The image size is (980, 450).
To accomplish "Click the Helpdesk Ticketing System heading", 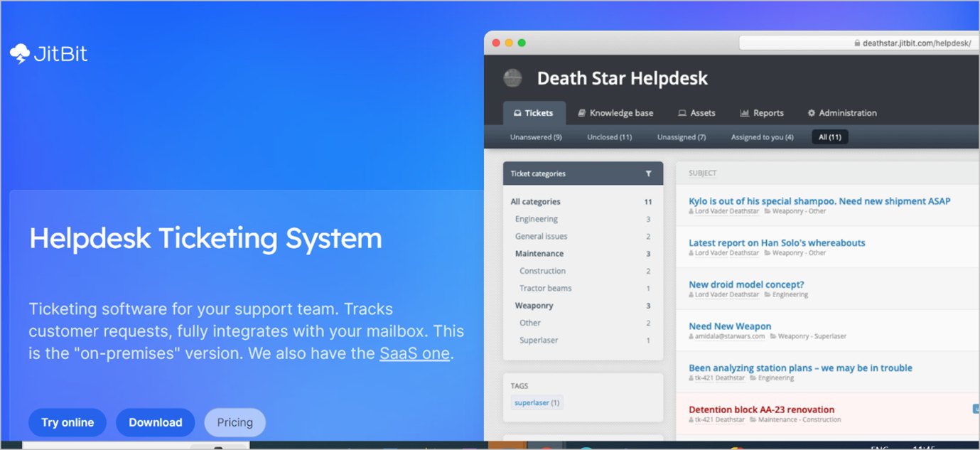I will coord(205,238).
